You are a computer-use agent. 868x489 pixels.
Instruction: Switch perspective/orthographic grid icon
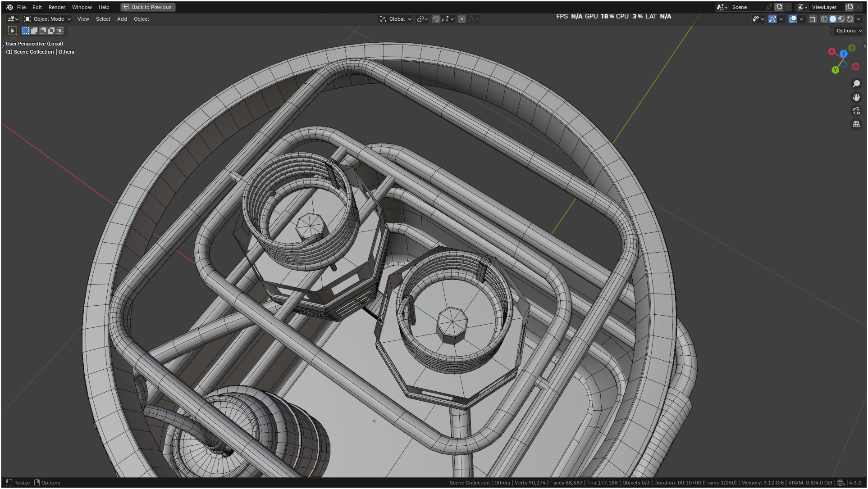tap(856, 124)
